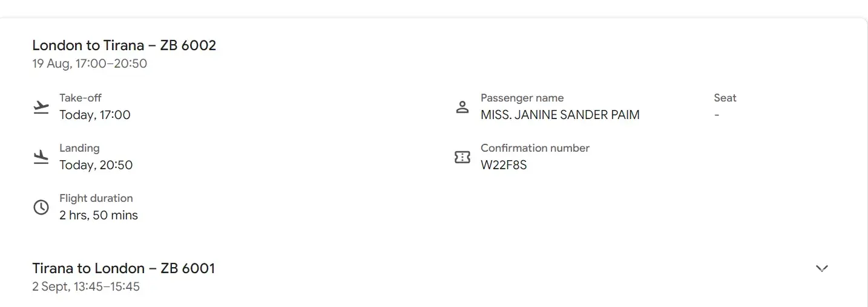Open the Tirana to London – ZB 6001 section
The image size is (868, 307).
click(123, 268)
